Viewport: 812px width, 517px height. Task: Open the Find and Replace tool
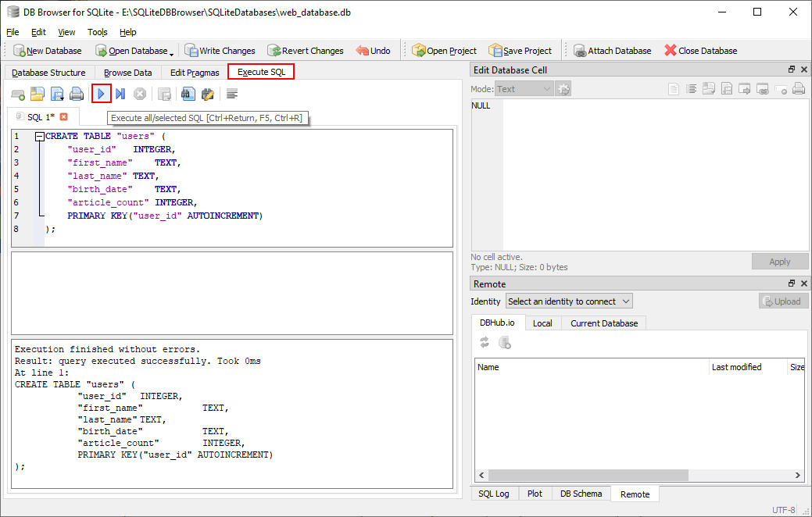coord(207,94)
